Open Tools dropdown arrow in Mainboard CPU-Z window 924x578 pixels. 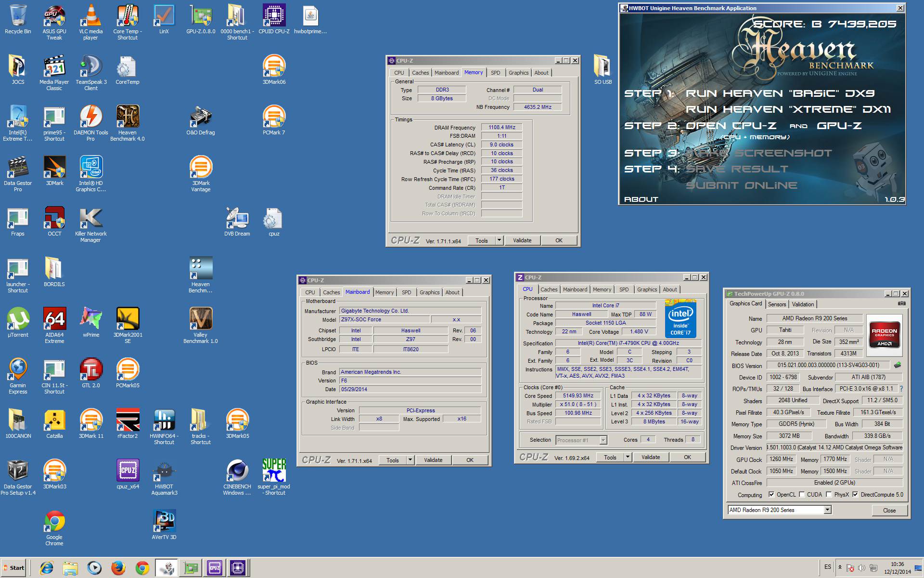coord(410,460)
